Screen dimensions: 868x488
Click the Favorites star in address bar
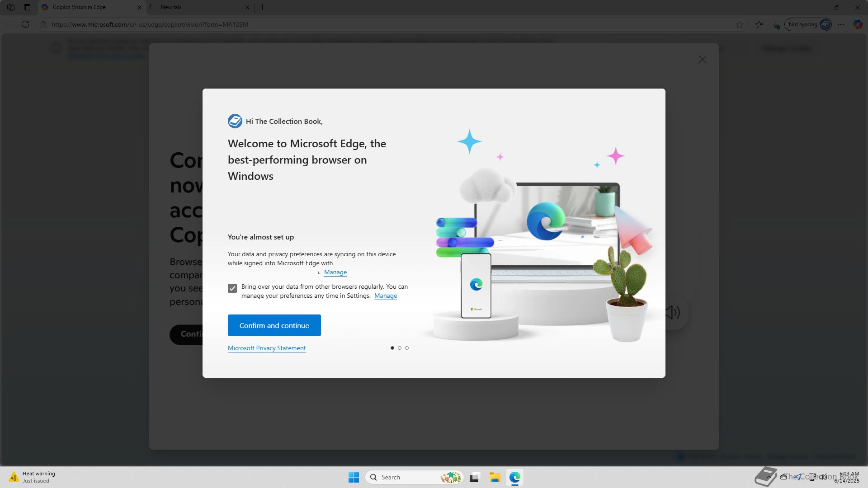(740, 24)
